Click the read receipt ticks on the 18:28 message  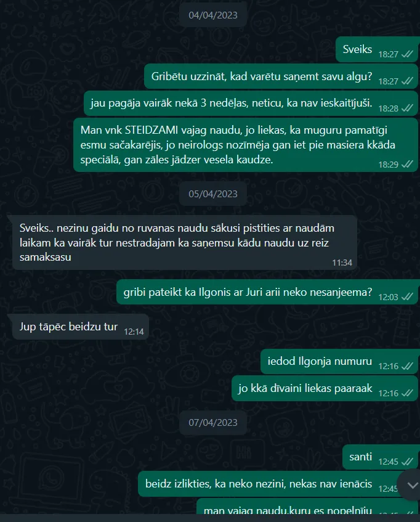coord(407,108)
